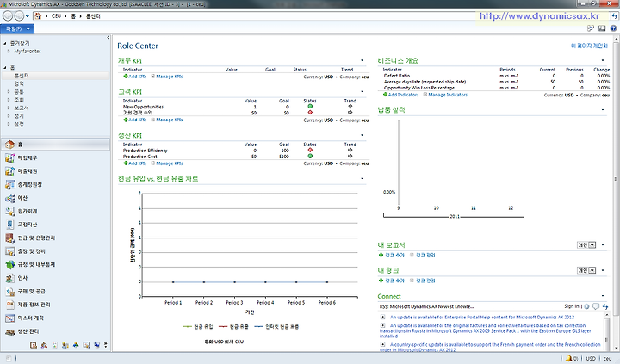This screenshot has width=620, height=364.
Task: Open the 매출채권 module icon
Action: (x=9, y=171)
